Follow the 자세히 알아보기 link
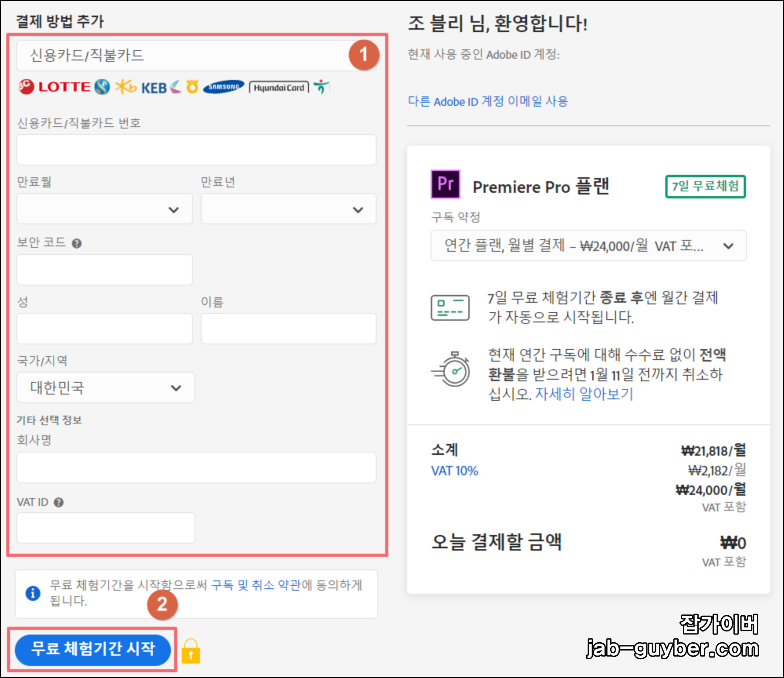 (x=584, y=394)
